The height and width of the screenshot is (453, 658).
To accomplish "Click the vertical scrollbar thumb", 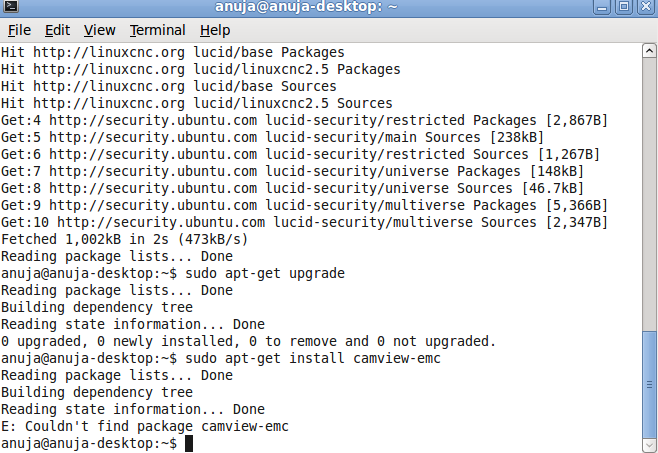I will (649, 384).
